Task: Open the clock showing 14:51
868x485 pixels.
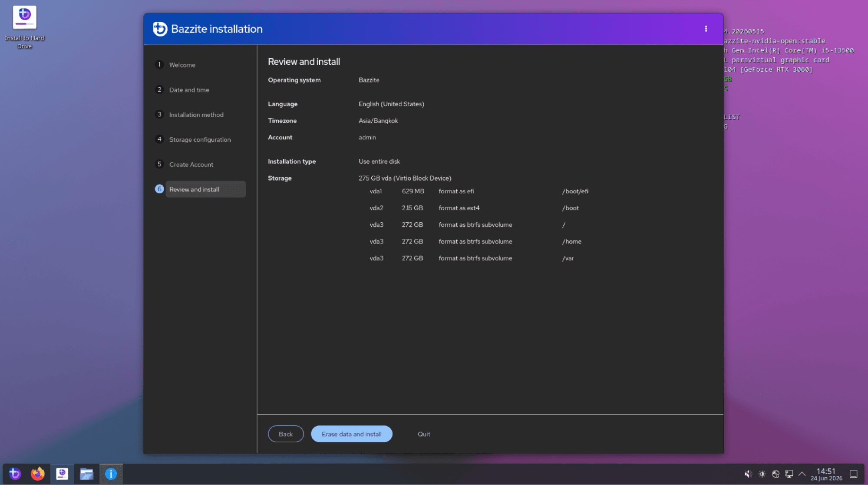Action: [826, 474]
